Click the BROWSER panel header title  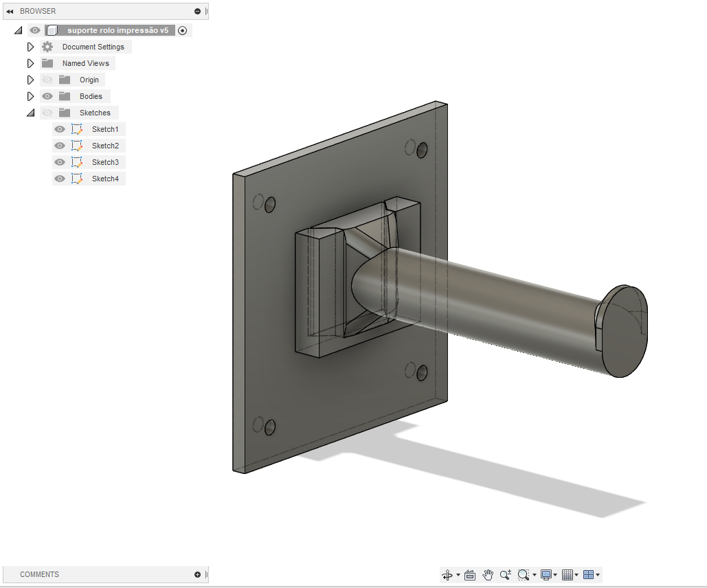tap(38, 11)
